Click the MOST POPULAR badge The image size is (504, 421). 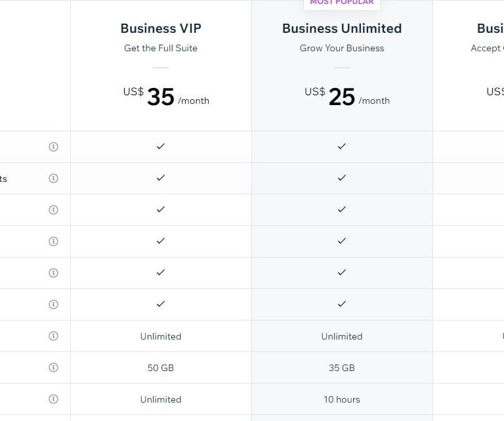point(342,3)
